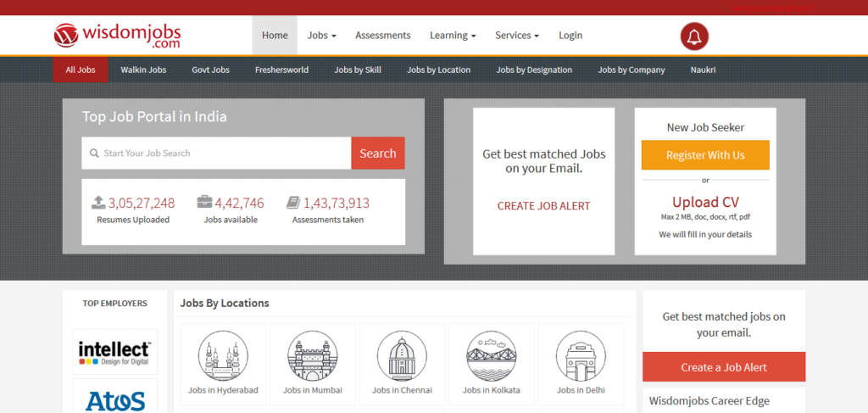Image resolution: width=868 pixels, height=413 pixels.
Task: Expand the Services dropdown menu
Action: (517, 36)
